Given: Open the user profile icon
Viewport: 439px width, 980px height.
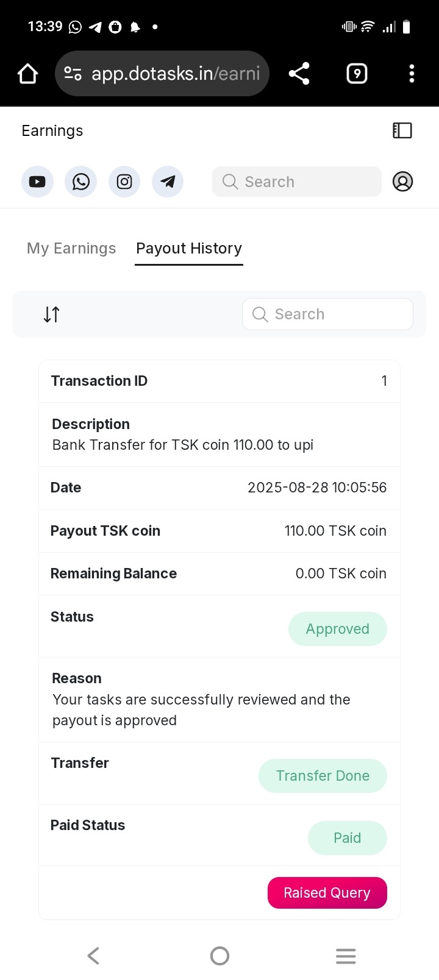Looking at the screenshot, I should [402, 182].
